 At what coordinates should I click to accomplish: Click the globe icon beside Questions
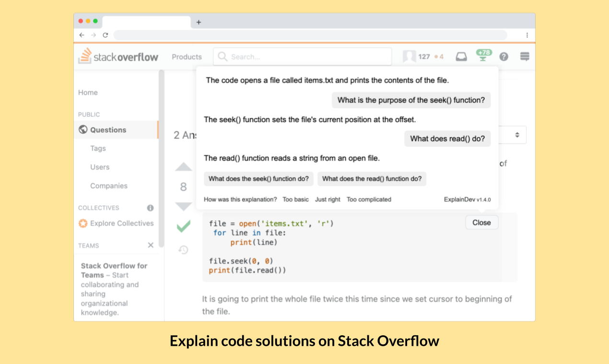(x=83, y=130)
